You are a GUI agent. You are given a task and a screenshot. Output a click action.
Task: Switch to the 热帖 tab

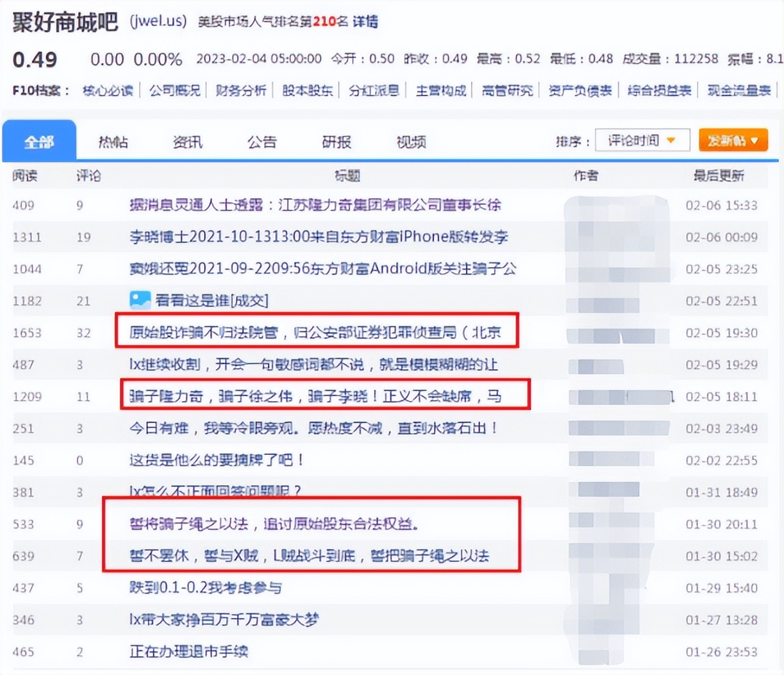113,141
